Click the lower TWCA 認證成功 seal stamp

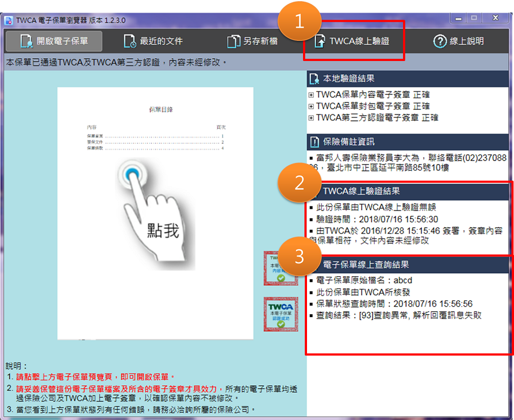click(x=281, y=314)
